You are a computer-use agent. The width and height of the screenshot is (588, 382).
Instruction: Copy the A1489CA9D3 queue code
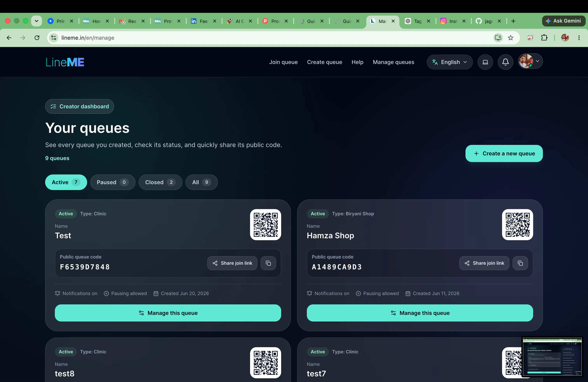coord(520,263)
